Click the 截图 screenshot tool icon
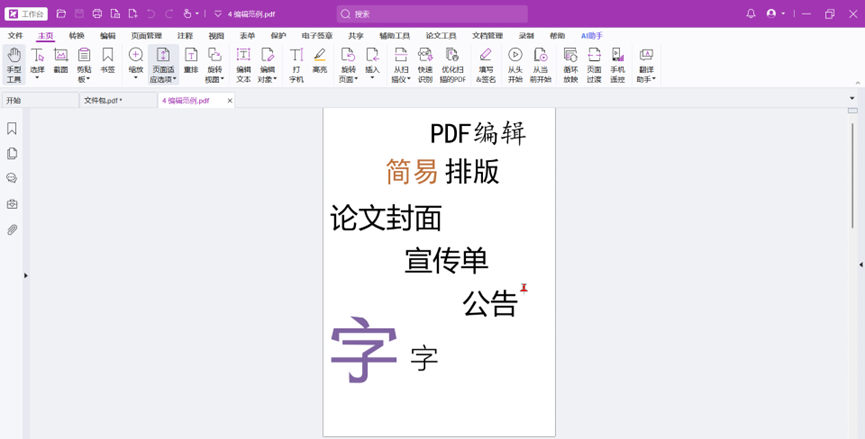The width and height of the screenshot is (865, 439). pos(61,62)
